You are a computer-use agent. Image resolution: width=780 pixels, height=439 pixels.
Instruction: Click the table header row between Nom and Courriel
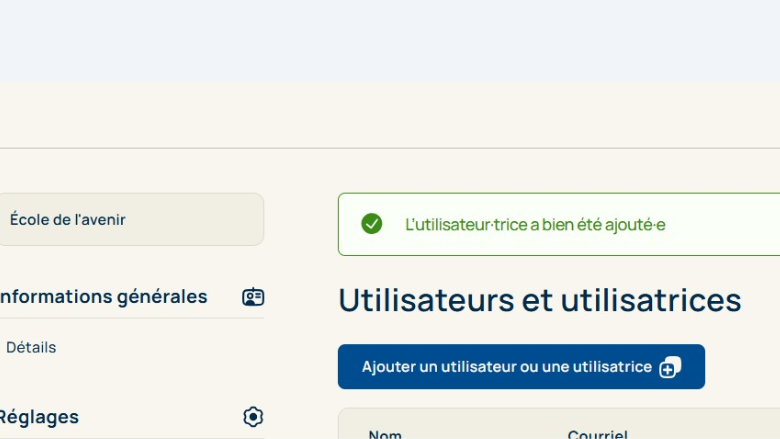point(480,431)
